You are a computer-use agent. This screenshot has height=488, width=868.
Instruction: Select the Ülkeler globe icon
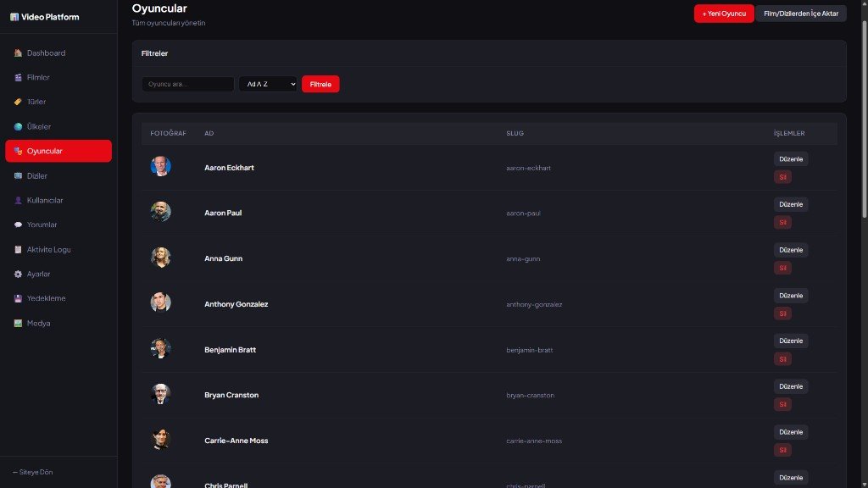click(x=18, y=126)
